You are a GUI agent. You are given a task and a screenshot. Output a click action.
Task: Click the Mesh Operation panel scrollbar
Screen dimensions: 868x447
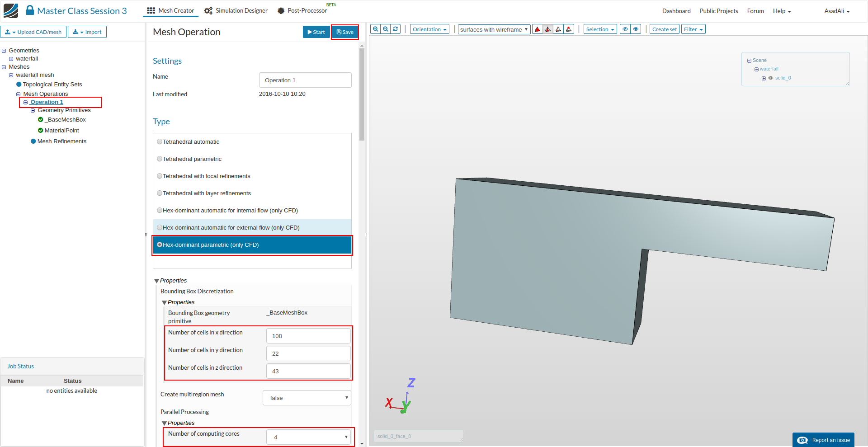pyautogui.click(x=362, y=95)
